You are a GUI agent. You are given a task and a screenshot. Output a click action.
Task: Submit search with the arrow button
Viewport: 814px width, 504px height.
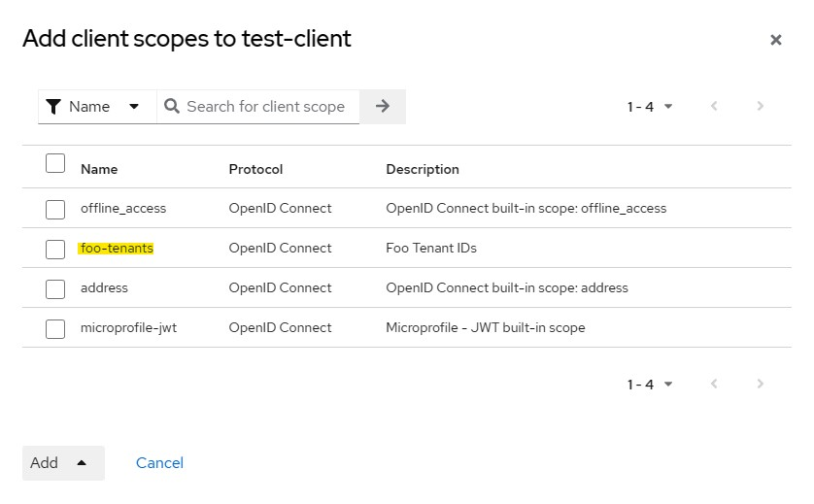coord(383,106)
